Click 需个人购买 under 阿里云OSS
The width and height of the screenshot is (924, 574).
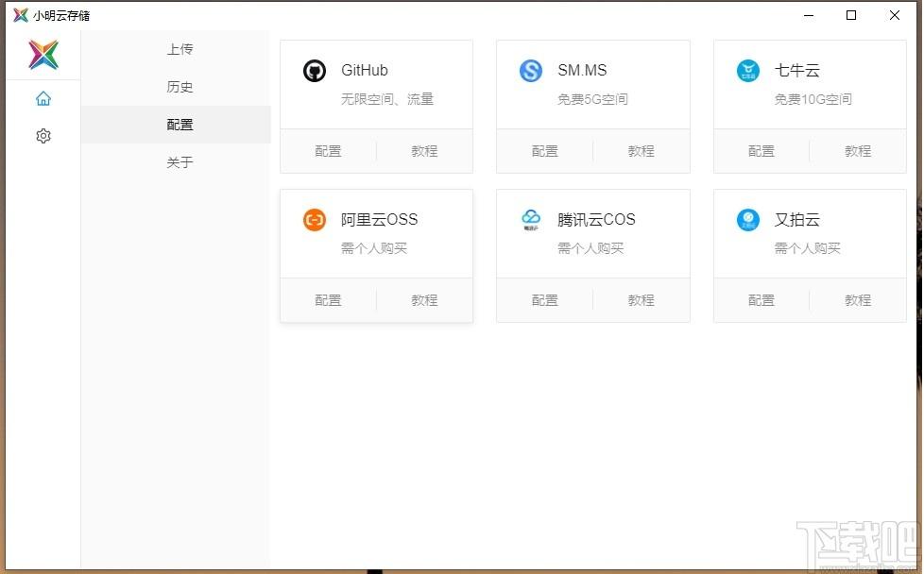pyautogui.click(x=374, y=248)
